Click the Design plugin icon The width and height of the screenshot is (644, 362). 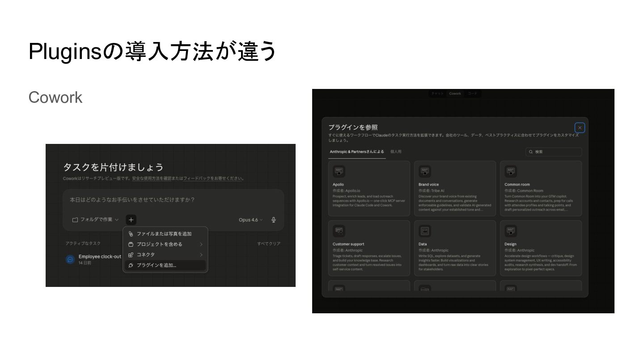pos(511,231)
